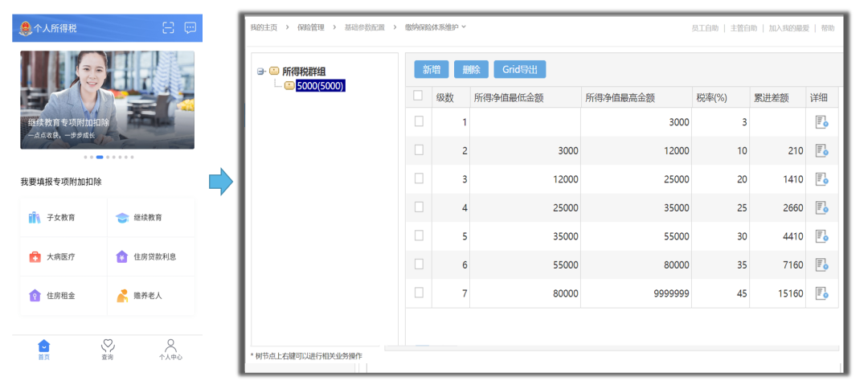The height and width of the screenshot is (385, 868).
Task: Click 累进差额 column header
Action: [770, 98]
